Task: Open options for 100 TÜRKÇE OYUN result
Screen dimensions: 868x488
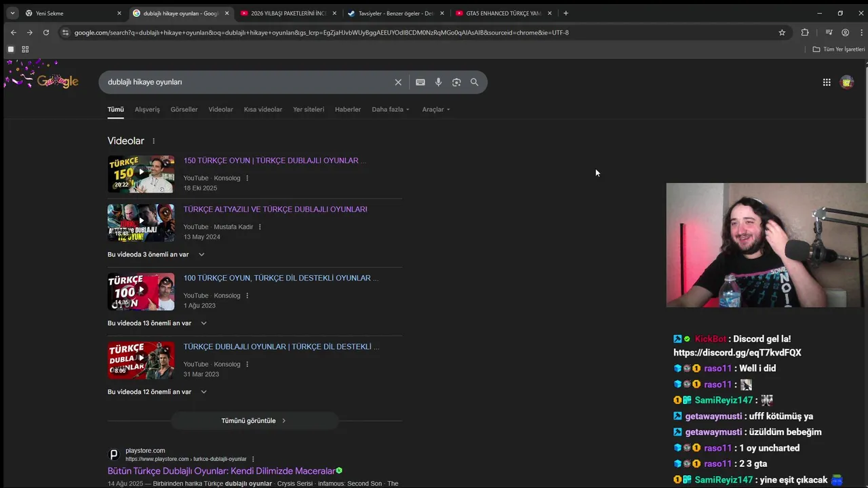Action: 247,296
